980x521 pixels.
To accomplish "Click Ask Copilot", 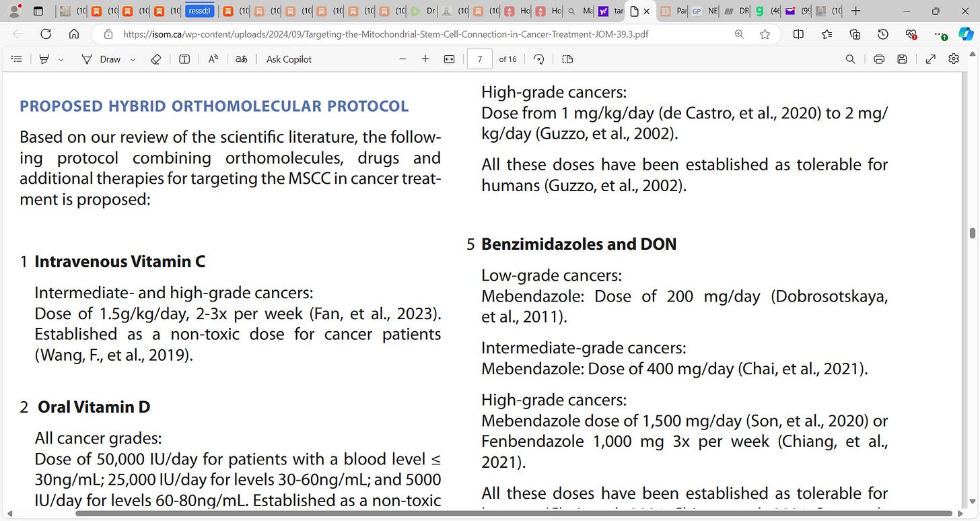I will coord(289,59).
